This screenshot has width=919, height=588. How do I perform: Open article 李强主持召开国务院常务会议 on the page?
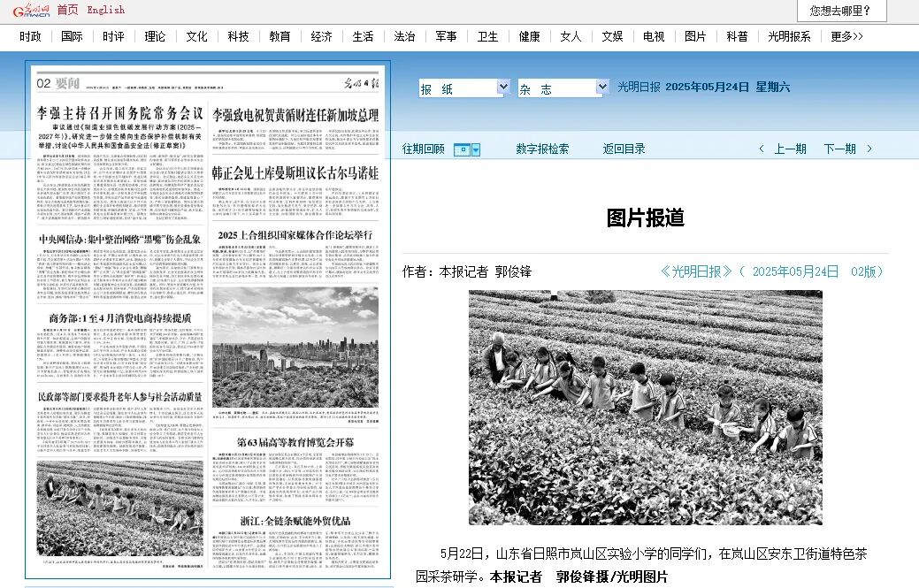click(119, 113)
